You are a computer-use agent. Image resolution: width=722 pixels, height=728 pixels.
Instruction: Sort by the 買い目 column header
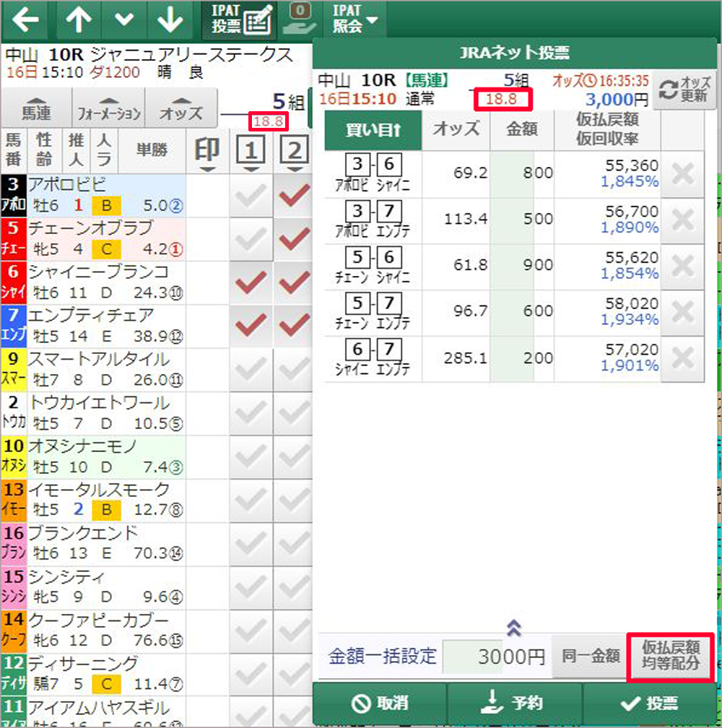pos(373,130)
